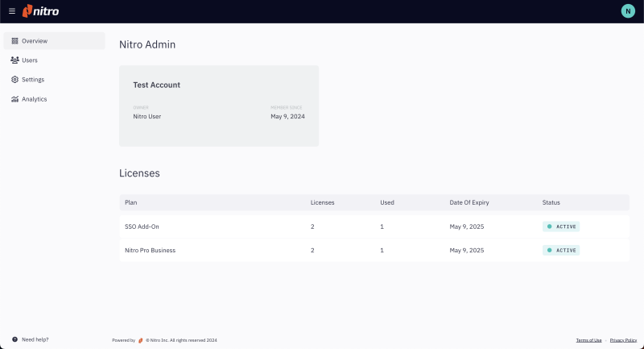644x349 pixels.
Task: Click the Nitro User owner name
Action: (147, 116)
